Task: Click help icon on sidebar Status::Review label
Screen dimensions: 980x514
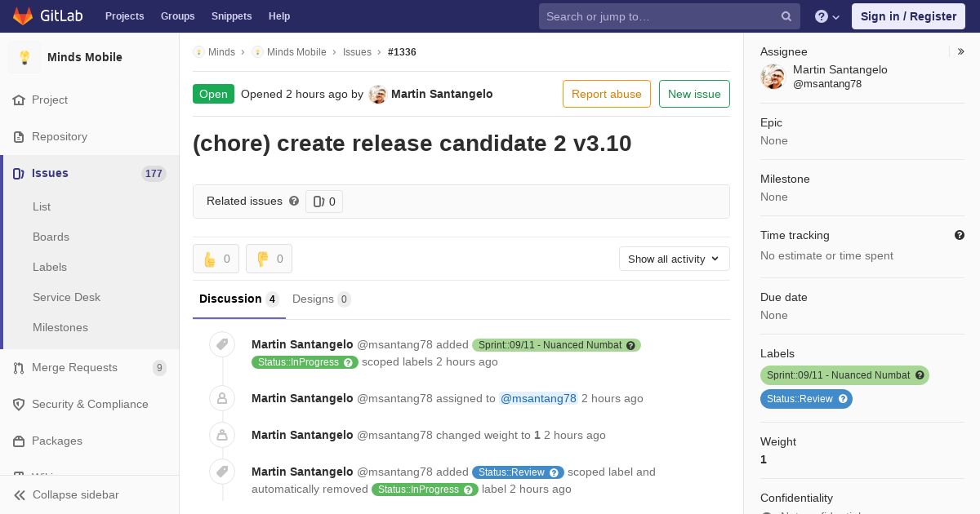Action: point(843,399)
